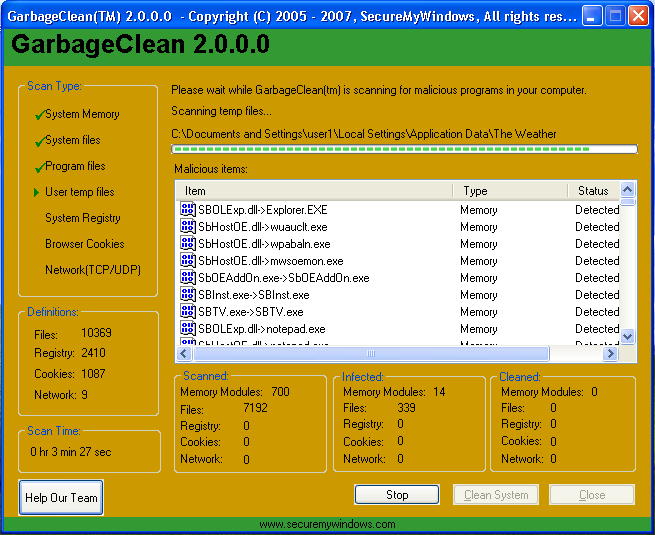Select the SBTV.exe->SBTV.exe row text
Viewport: 655px width, 535px height.
[x=251, y=312]
